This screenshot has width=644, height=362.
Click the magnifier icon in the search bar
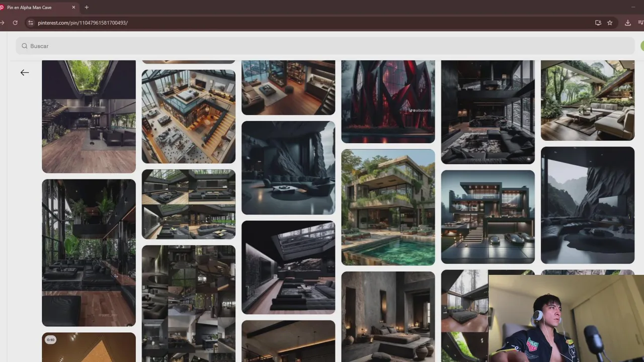(x=24, y=46)
